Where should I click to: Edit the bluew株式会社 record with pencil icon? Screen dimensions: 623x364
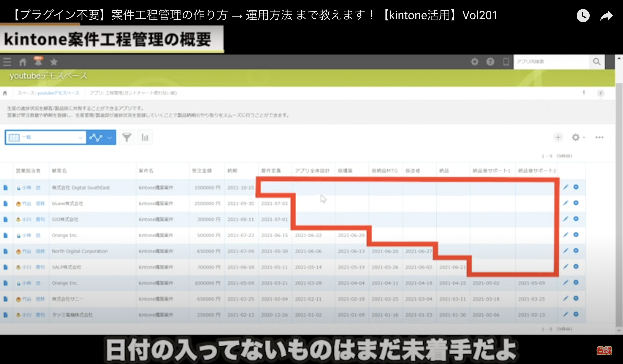click(x=565, y=203)
